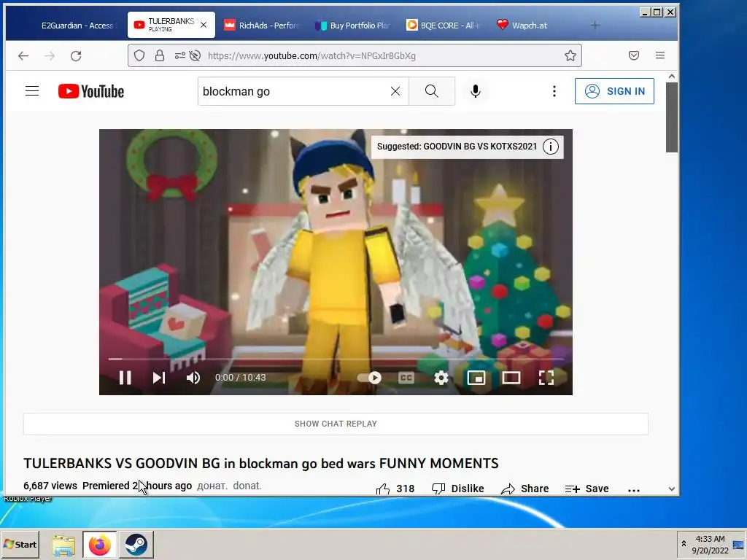This screenshot has height=560, width=747.
Task: Toggle the autoplay switch in player
Action: (370, 378)
